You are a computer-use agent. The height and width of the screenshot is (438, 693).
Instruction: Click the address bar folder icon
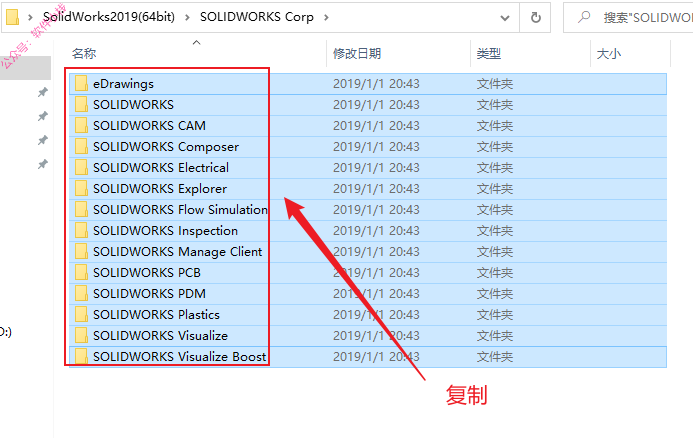tap(12, 17)
